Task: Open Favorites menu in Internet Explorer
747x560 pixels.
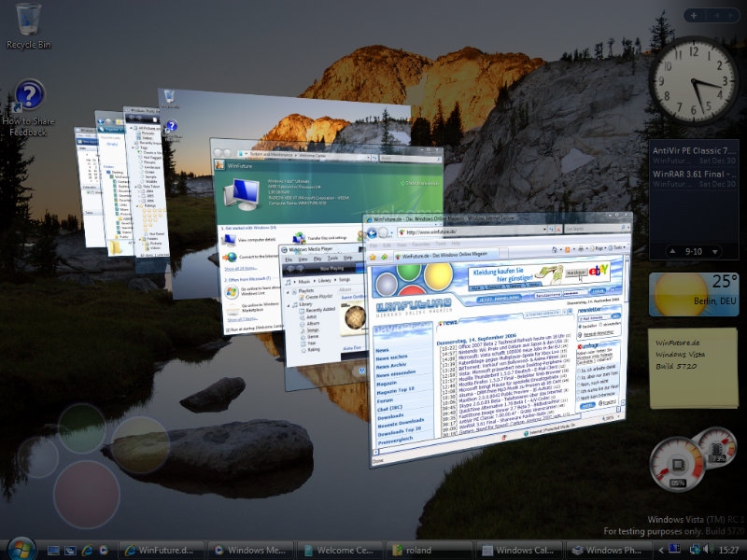Action: click(421, 244)
